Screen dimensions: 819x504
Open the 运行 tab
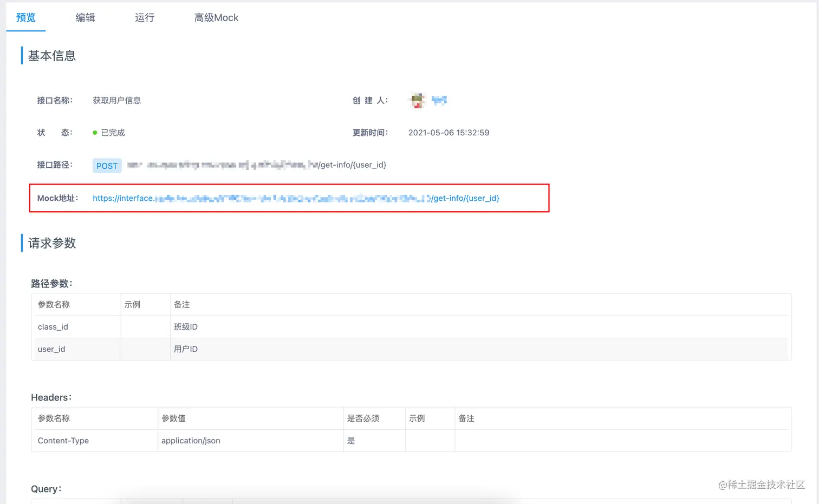(x=145, y=17)
